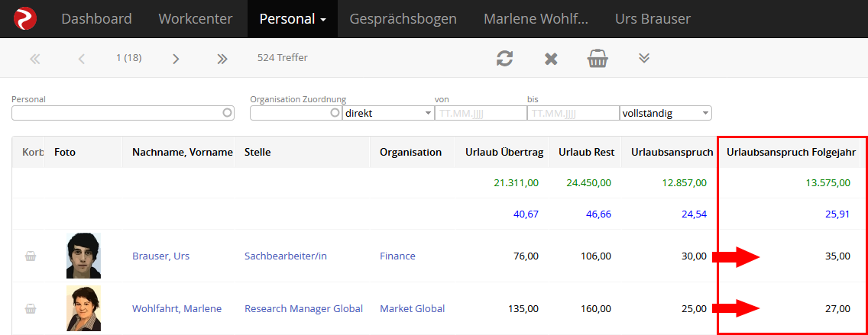
Task: Click the total value 24.450,00
Action: tap(589, 183)
